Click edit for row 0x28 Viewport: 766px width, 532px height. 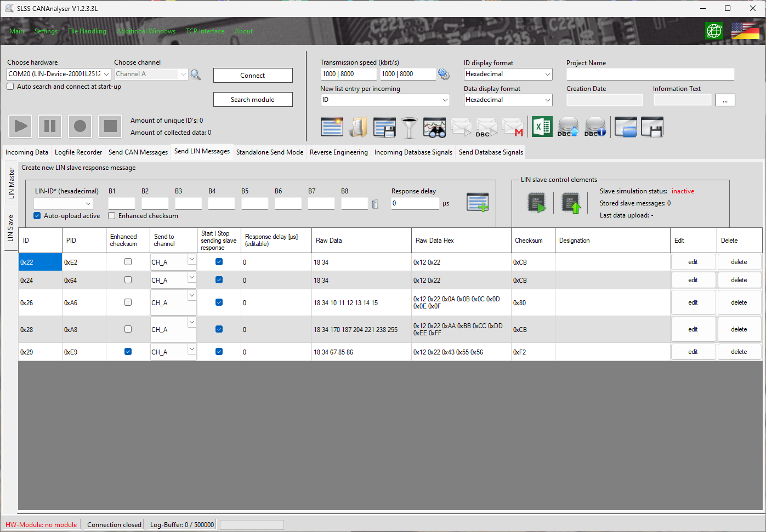(693, 329)
